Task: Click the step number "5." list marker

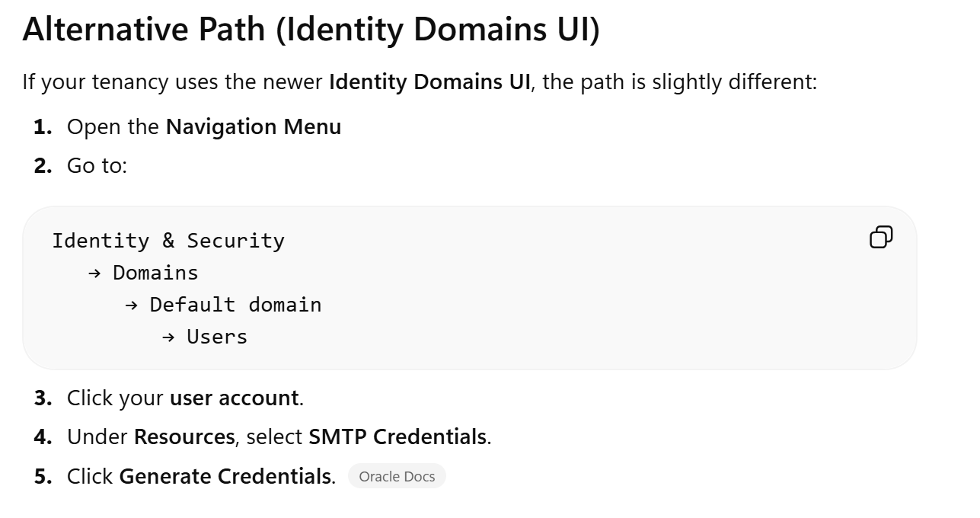Action: [x=43, y=476]
